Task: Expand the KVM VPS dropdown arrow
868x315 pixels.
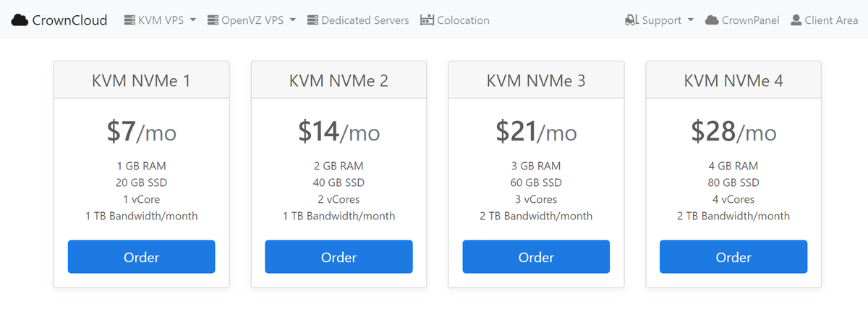Action: (x=193, y=20)
